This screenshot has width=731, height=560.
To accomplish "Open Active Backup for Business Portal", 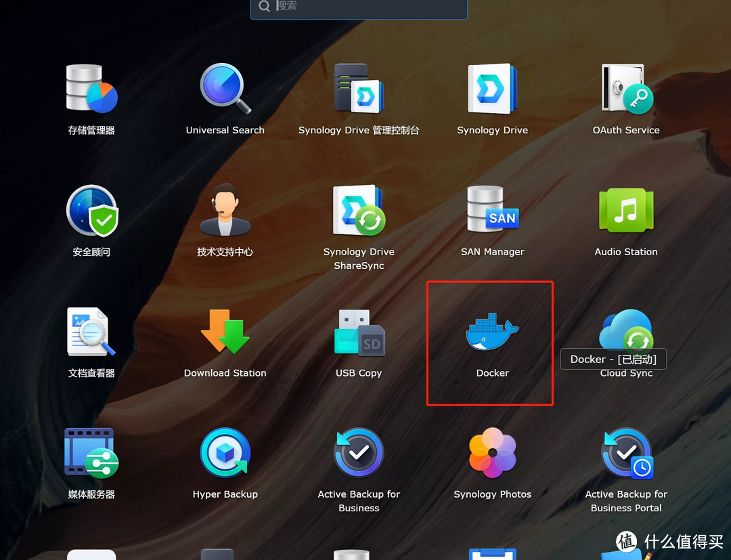I will [x=627, y=453].
